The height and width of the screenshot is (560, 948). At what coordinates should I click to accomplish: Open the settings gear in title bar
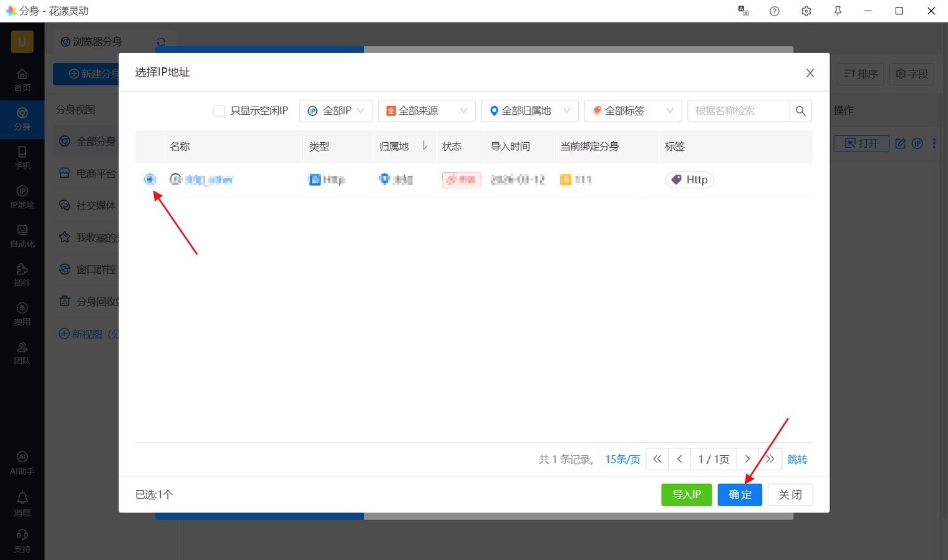tap(806, 11)
